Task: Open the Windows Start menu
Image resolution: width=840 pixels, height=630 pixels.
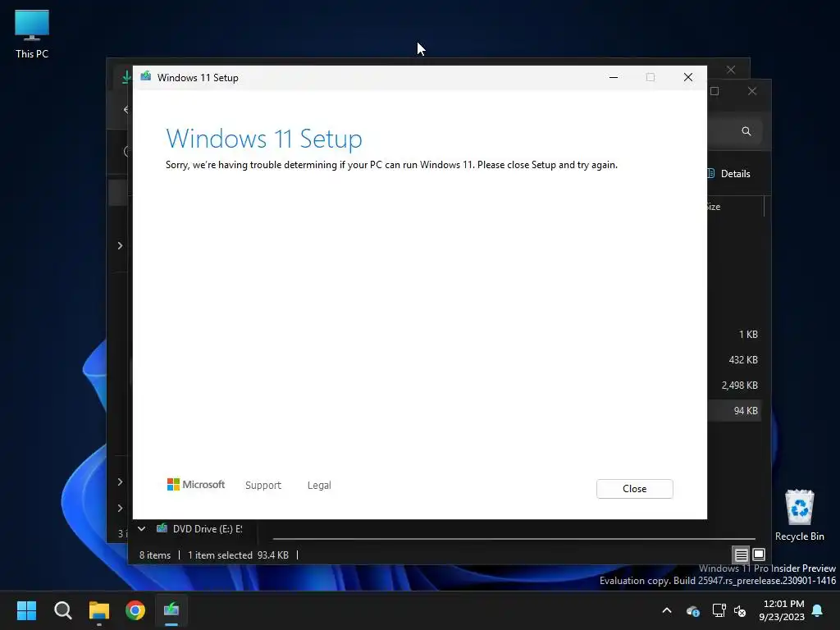Action: [x=26, y=610]
